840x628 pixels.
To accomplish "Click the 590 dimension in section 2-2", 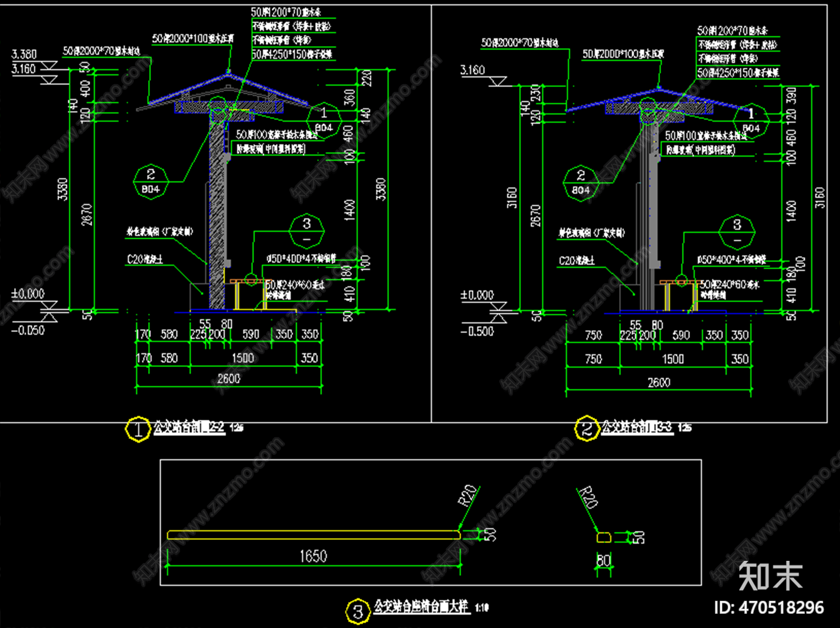I will pyautogui.click(x=251, y=334).
